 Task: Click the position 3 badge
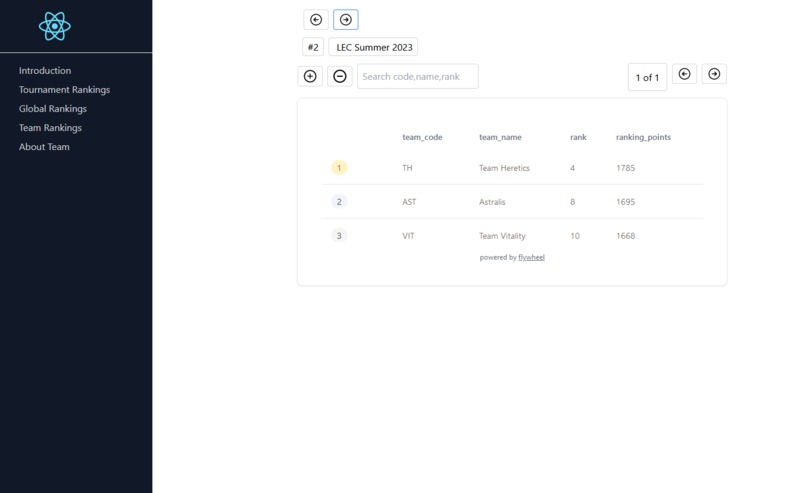click(339, 235)
